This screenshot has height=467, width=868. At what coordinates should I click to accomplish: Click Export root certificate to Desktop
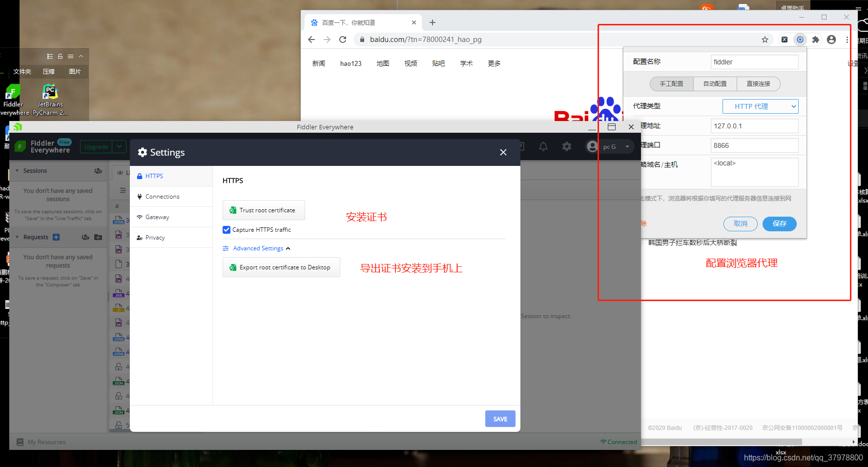[281, 267]
